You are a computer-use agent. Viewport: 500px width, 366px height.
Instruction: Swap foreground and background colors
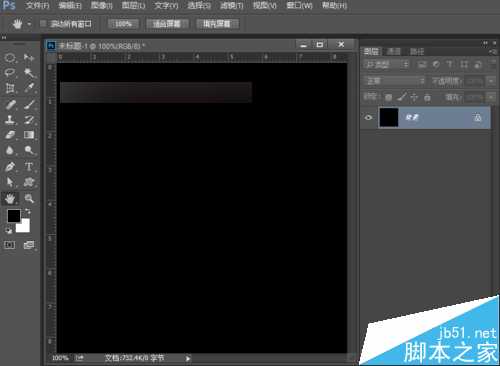point(27,211)
